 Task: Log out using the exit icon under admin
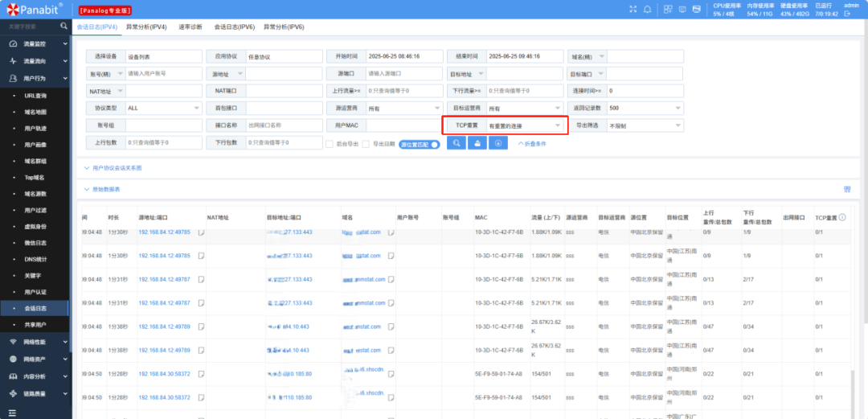point(847,14)
